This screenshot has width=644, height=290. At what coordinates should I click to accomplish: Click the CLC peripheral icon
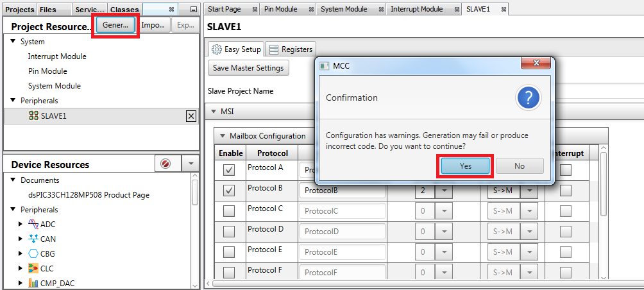(x=33, y=268)
